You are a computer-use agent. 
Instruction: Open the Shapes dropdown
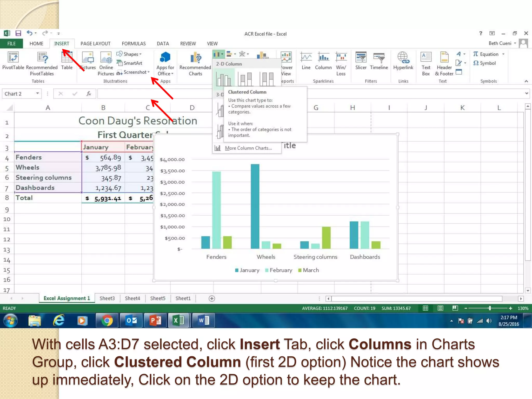click(129, 54)
